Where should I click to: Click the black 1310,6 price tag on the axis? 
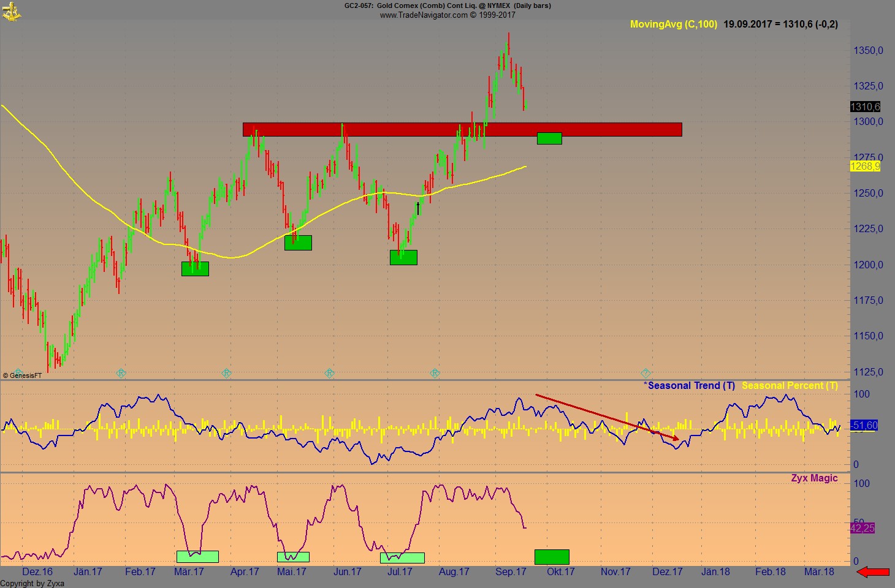[x=864, y=106]
